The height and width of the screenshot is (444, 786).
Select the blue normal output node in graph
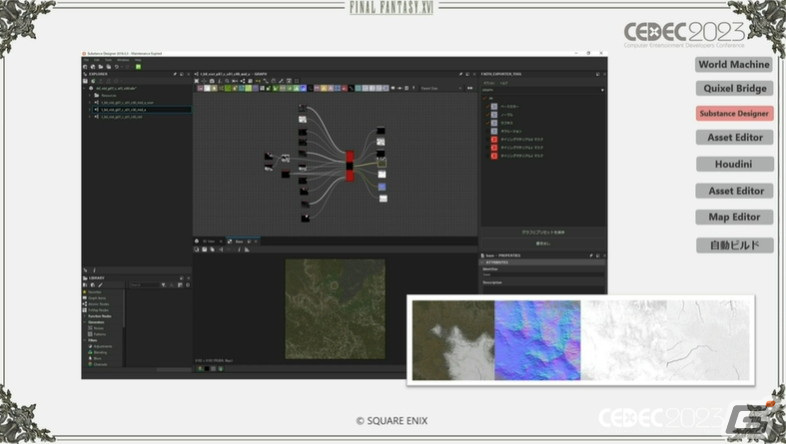[x=382, y=186]
